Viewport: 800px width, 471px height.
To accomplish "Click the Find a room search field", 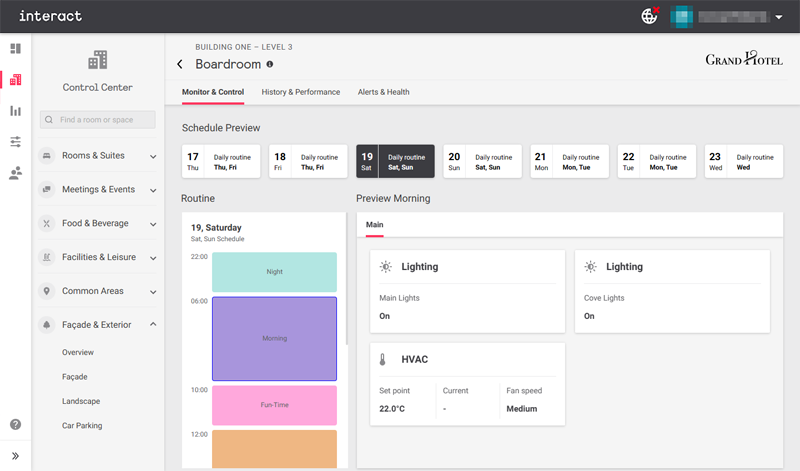I will click(x=98, y=120).
